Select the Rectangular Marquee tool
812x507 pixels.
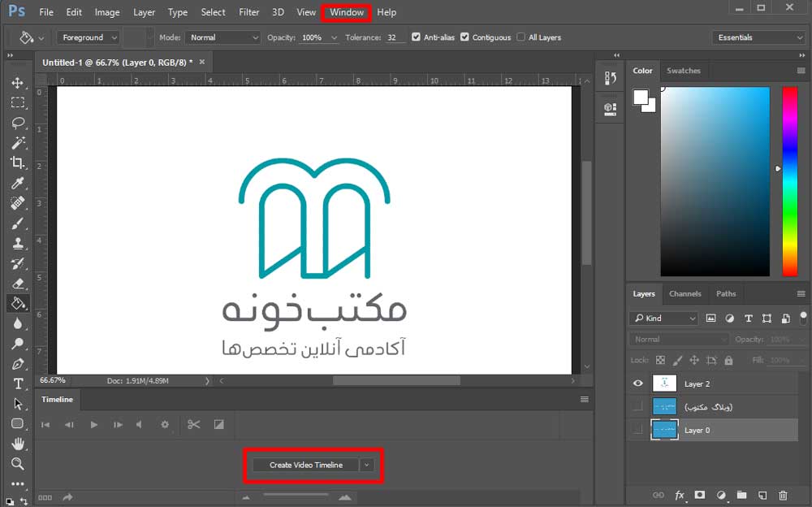click(18, 102)
